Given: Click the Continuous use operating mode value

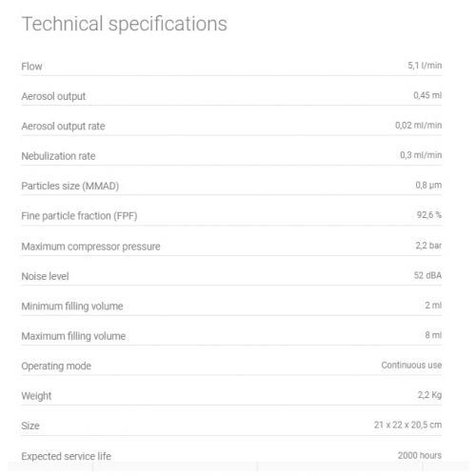Looking at the screenshot, I should (411, 365).
